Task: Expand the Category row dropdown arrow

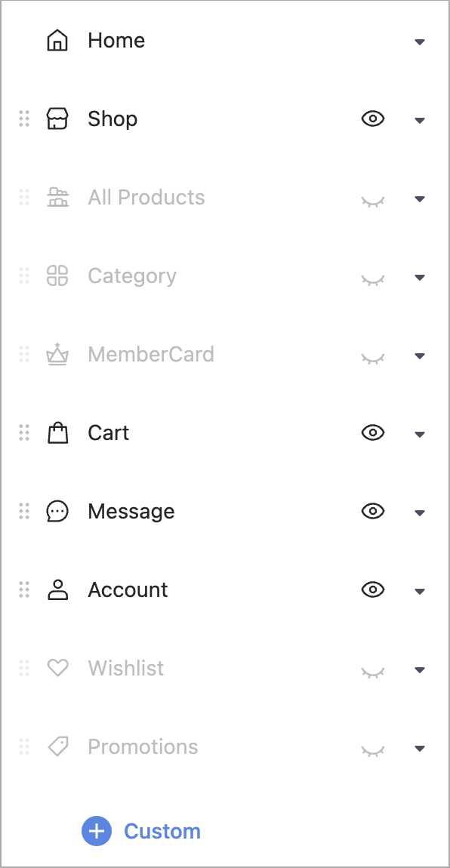Action: 420,277
